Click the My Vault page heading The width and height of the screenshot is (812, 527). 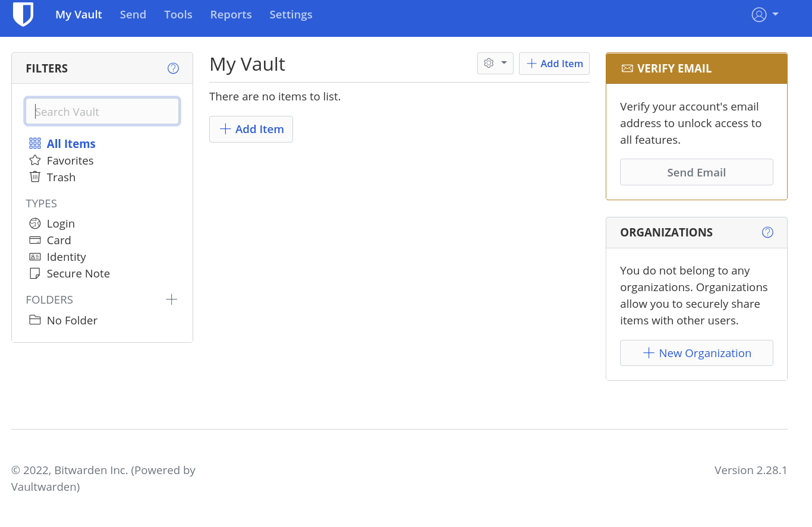[x=247, y=64]
